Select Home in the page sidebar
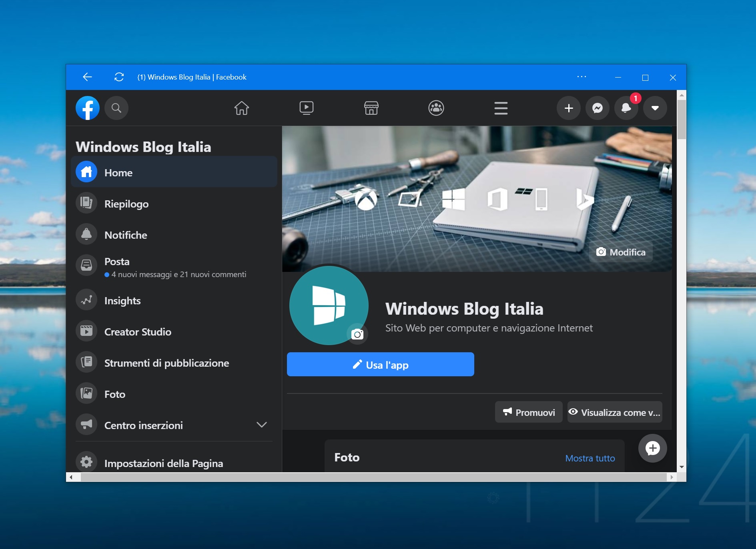The height and width of the screenshot is (549, 756). [x=174, y=172]
